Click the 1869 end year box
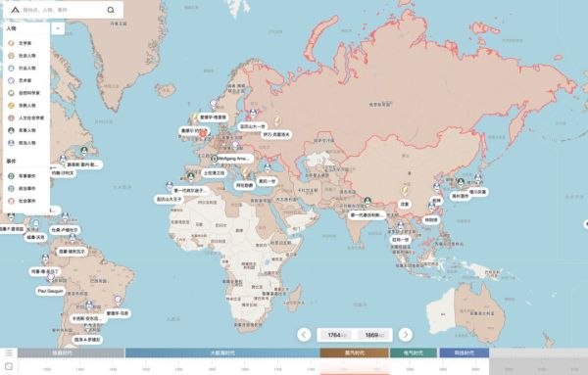The height and width of the screenshot is (375, 588). click(374, 335)
